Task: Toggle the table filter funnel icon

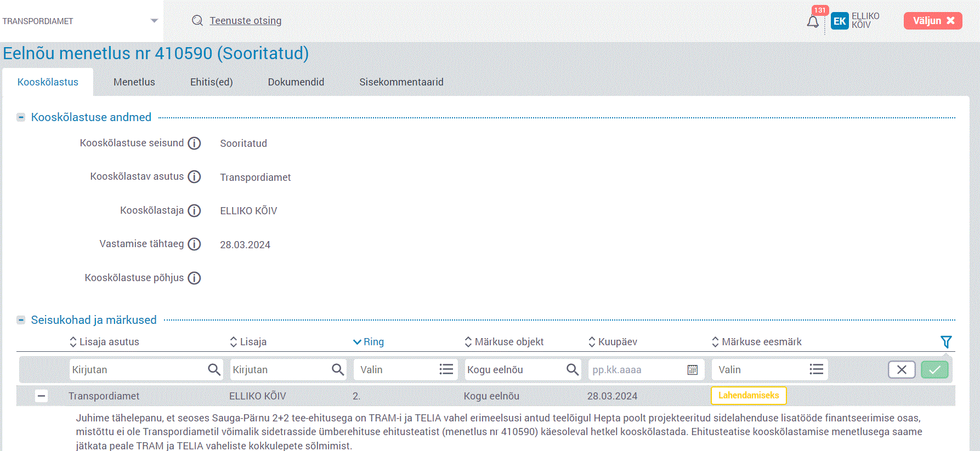Action: coord(946,342)
